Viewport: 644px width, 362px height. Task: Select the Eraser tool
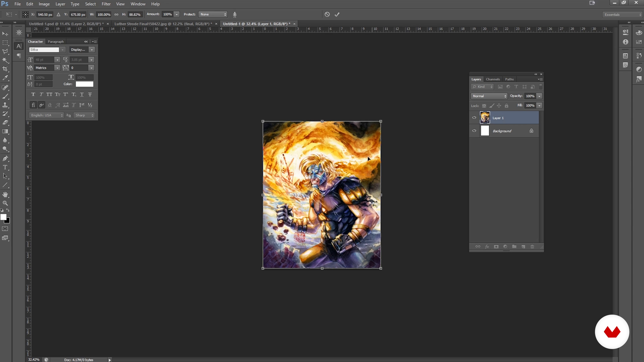click(x=5, y=122)
